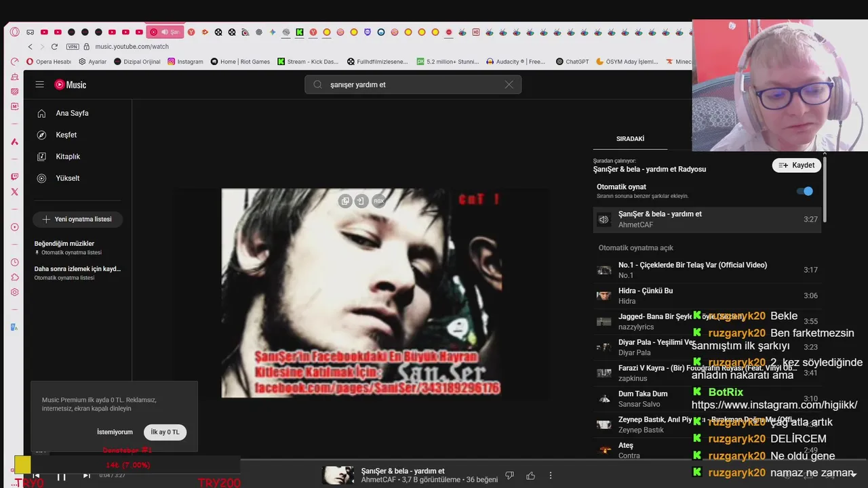Dislike the current song

509,476
